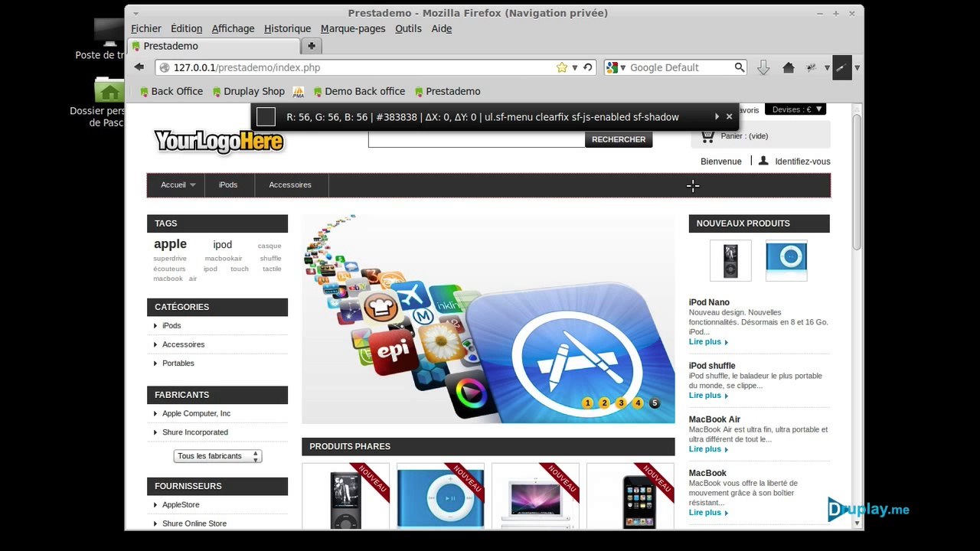Open the iPod shuffle thumbnail in Nouveaux Produits
Viewport: 980px width, 551px height.
pyautogui.click(x=786, y=260)
